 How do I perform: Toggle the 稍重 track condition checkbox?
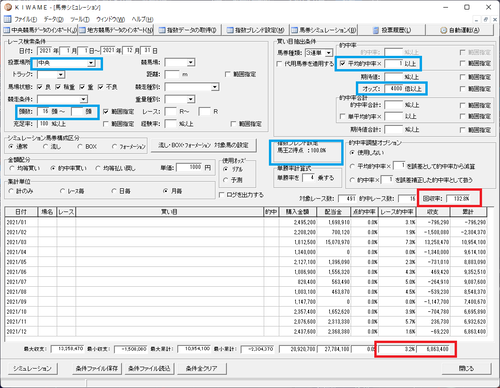coord(58,87)
